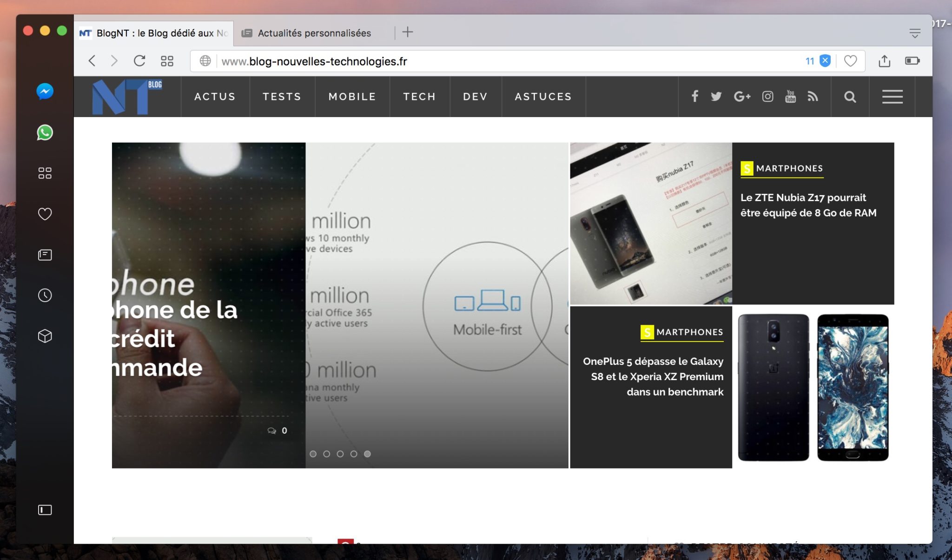Open History clock icon in sidebar
The height and width of the screenshot is (560, 952).
[45, 295]
